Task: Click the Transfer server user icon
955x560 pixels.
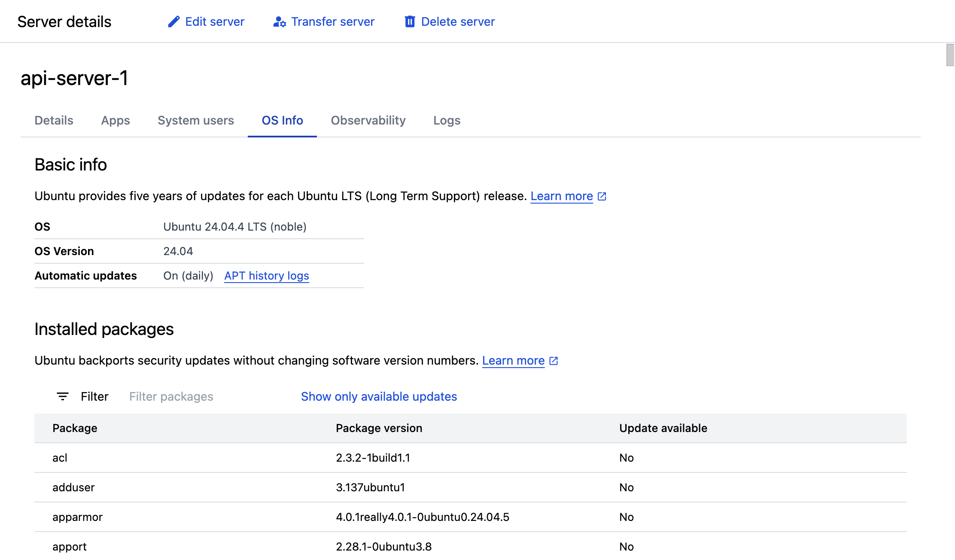Action: point(280,21)
